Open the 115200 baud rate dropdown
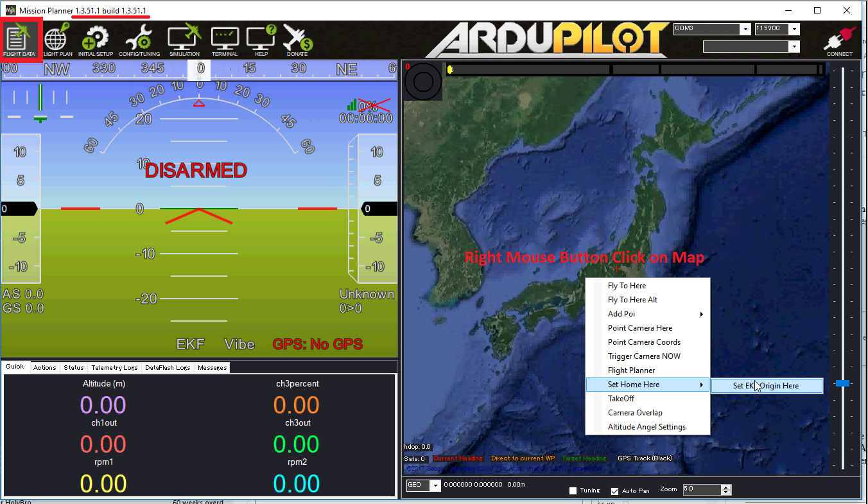 tap(794, 28)
